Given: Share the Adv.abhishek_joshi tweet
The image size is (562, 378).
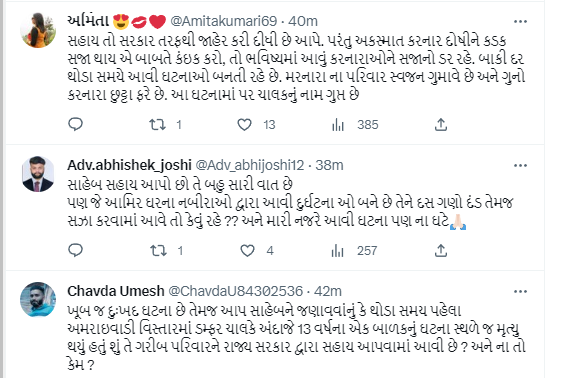Looking at the screenshot, I should point(440,250).
